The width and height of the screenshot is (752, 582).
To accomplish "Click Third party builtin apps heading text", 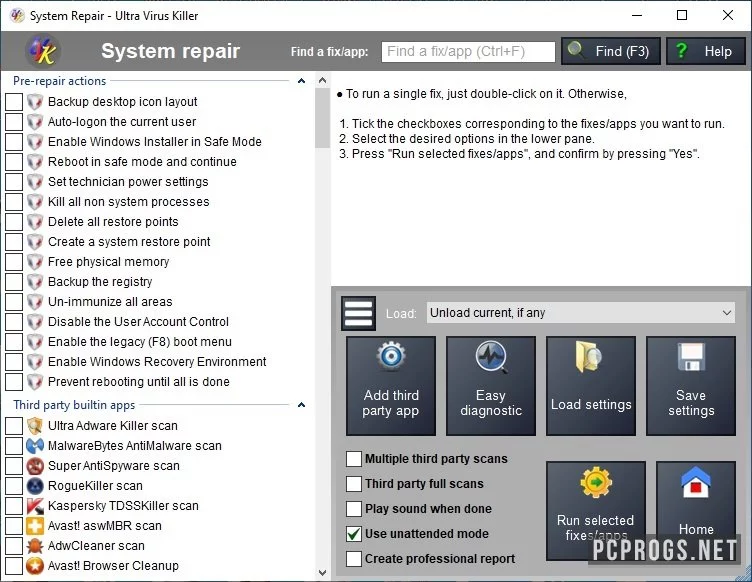I will 74,405.
